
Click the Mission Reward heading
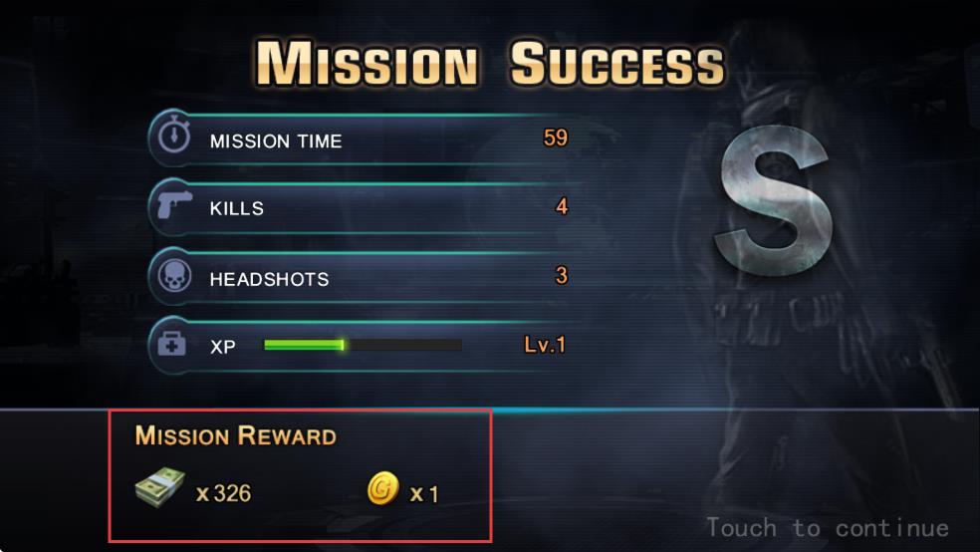(x=236, y=435)
